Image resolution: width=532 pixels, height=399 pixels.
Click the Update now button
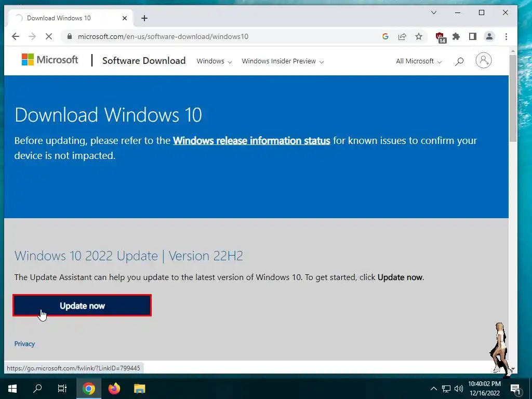coord(82,305)
